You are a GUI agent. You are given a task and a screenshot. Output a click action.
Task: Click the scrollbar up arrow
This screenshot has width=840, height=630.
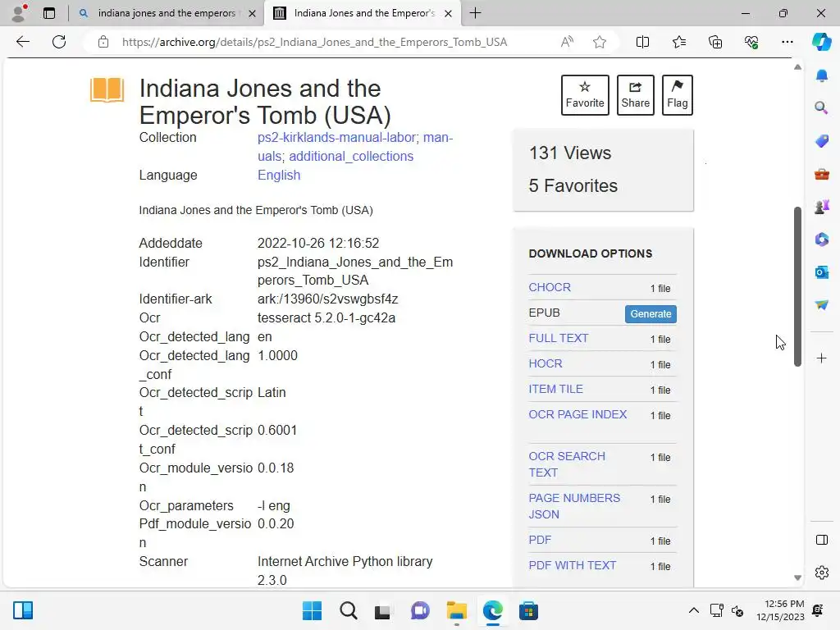tap(797, 67)
